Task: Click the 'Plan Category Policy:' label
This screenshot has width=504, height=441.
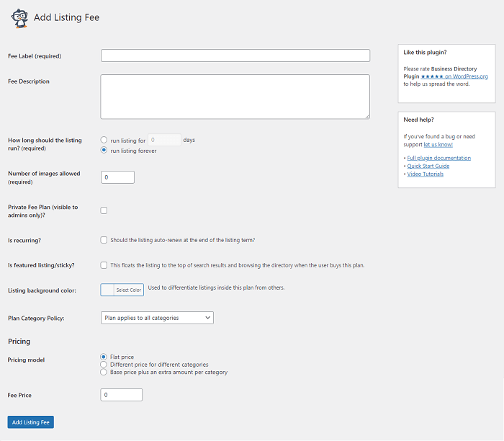Action: tap(36, 318)
